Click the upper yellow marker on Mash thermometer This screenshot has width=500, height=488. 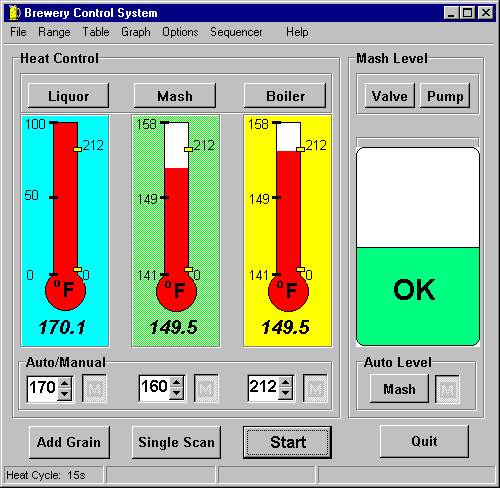(188, 149)
